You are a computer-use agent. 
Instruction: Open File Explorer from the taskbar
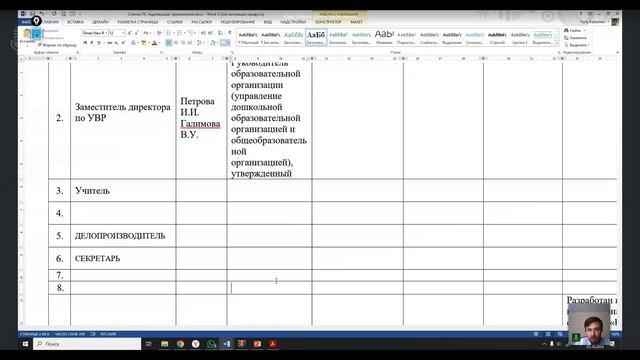[x=164, y=344]
